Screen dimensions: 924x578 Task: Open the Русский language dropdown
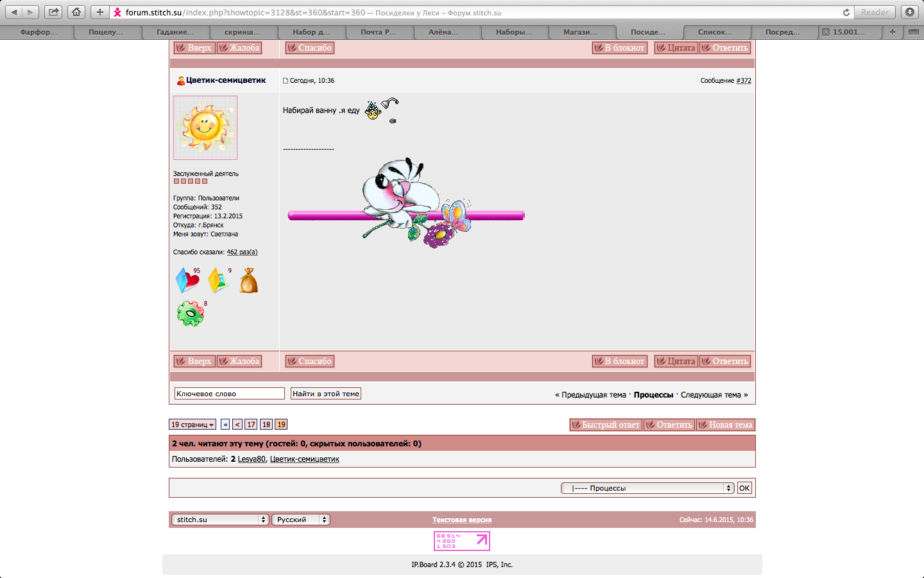pos(300,520)
